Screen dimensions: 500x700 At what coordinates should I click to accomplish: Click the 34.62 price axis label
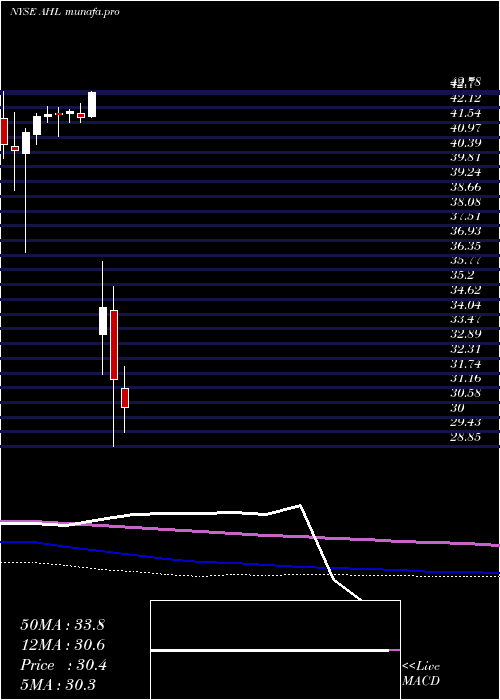pyautogui.click(x=466, y=290)
